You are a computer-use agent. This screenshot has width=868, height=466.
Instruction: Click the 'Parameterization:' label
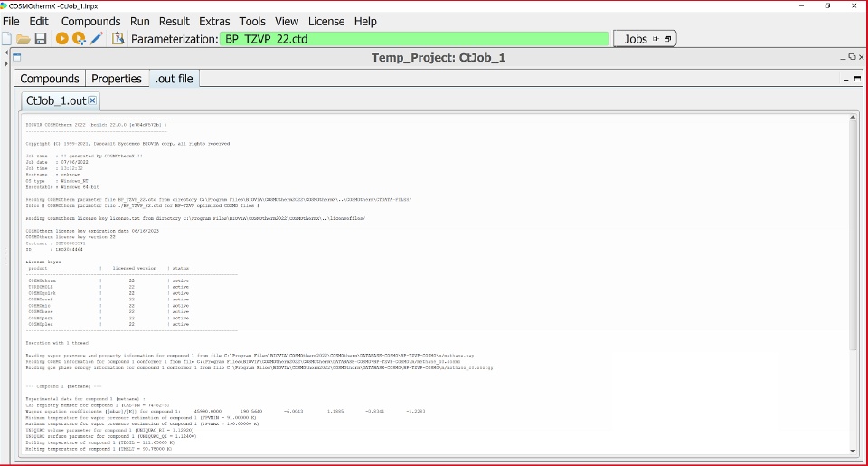point(175,39)
